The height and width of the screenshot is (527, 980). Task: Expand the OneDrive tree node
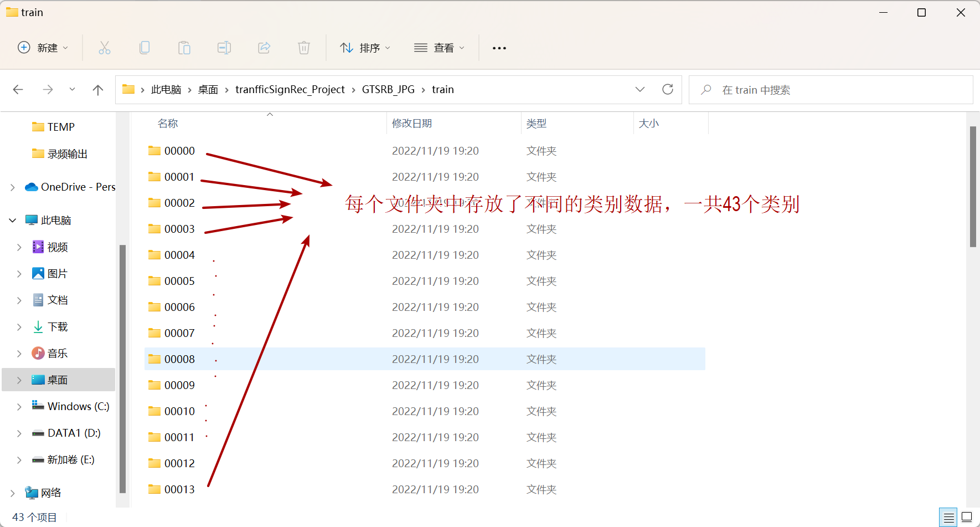coord(13,187)
